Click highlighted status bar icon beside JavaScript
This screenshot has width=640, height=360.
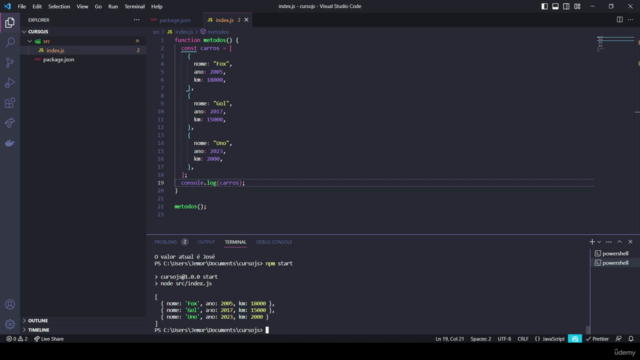point(575,339)
